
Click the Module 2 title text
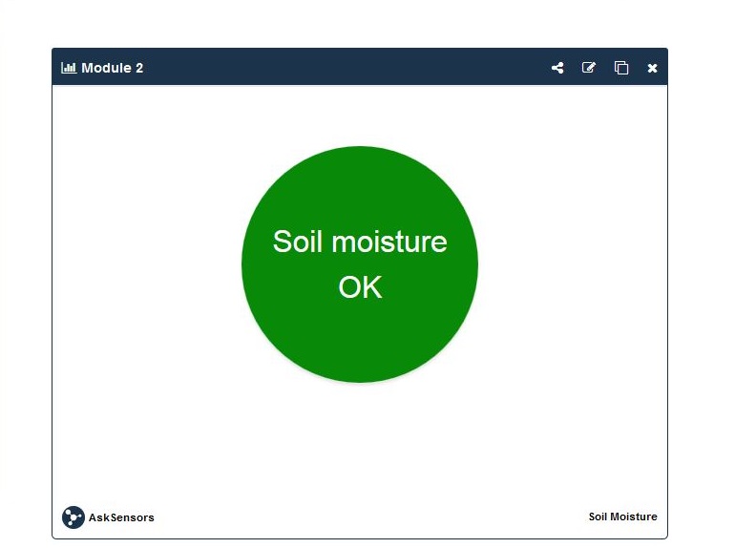(x=113, y=68)
